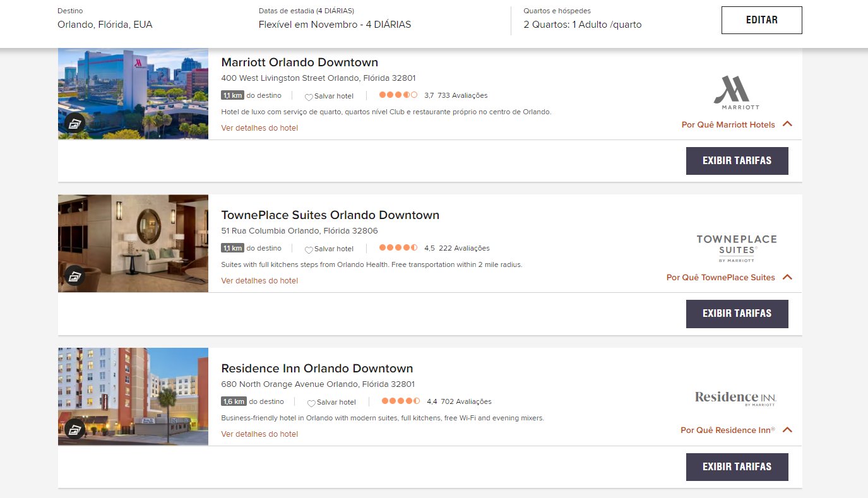The height and width of the screenshot is (498, 868).
Task: Click the Residence Inn building photo
Action: tap(133, 396)
